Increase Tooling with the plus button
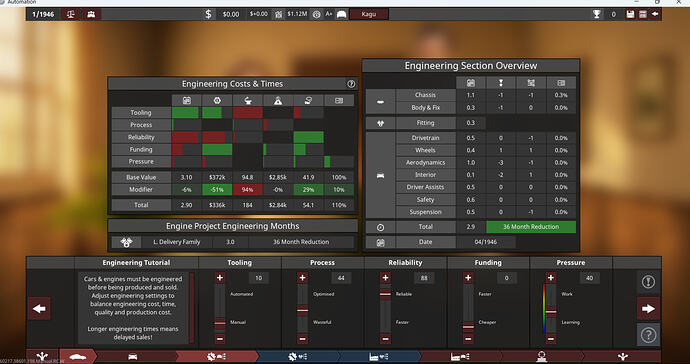The height and width of the screenshot is (364, 690). (x=220, y=278)
